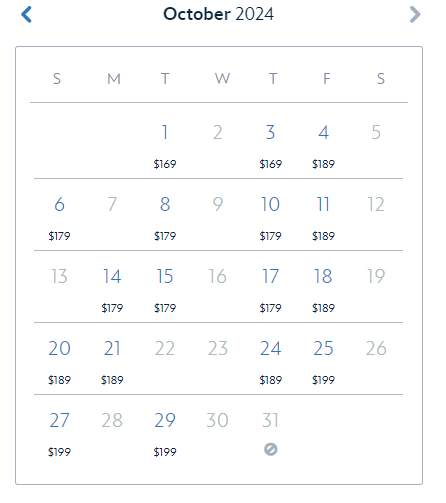Select October 1 priced at $169
The width and height of the screenshot is (446, 503).
tap(165, 146)
